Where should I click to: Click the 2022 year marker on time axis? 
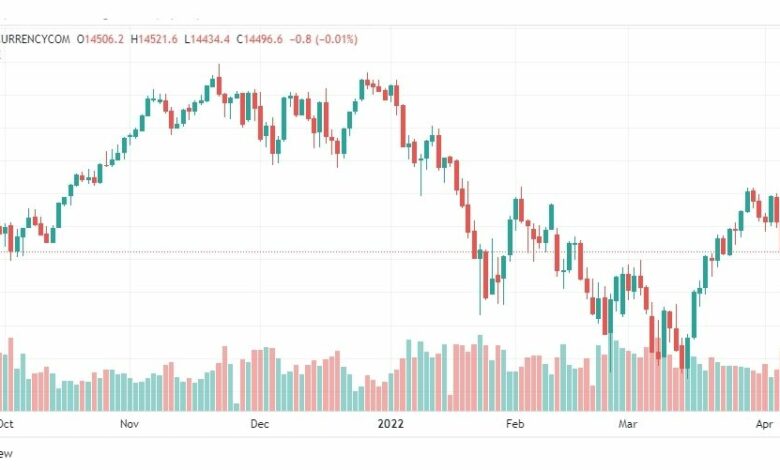pos(390,424)
